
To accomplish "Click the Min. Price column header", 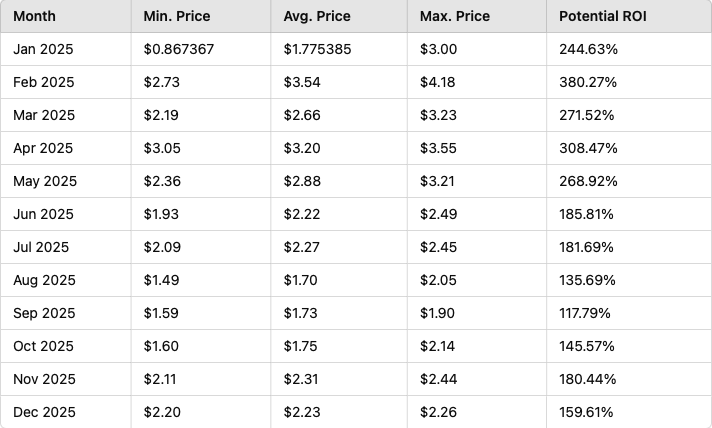I will pyautogui.click(x=177, y=17).
